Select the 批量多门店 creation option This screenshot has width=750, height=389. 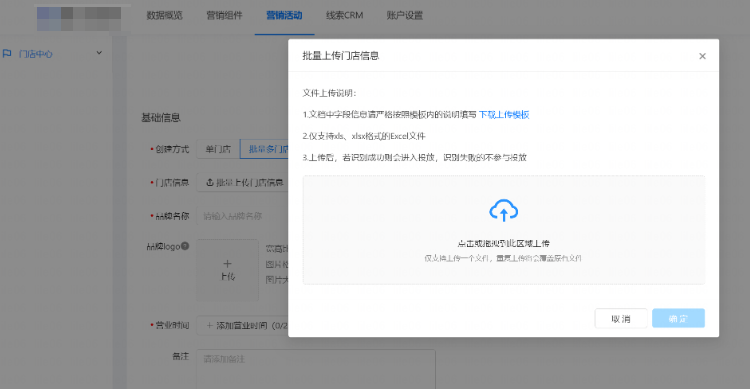(x=264, y=149)
